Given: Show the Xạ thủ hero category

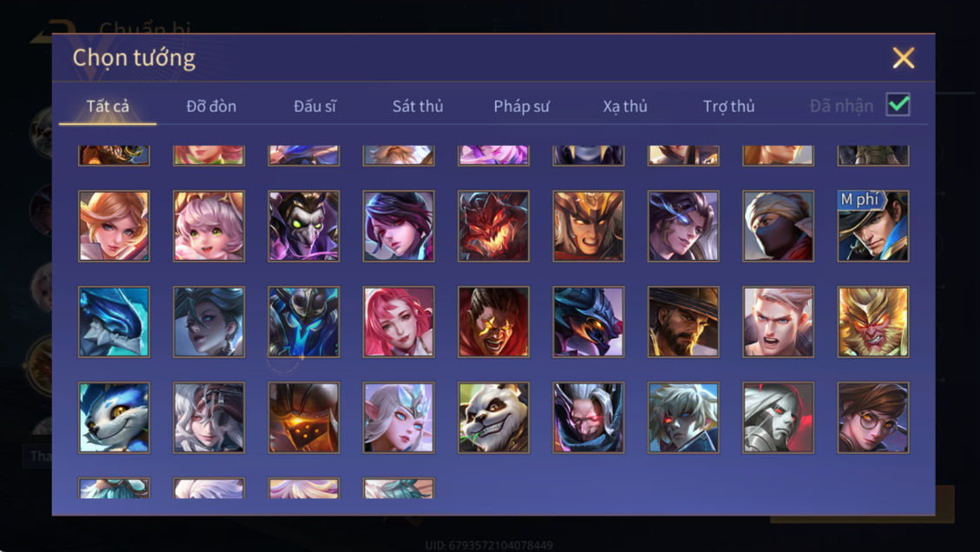Looking at the screenshot, I should tap(625, 106).
